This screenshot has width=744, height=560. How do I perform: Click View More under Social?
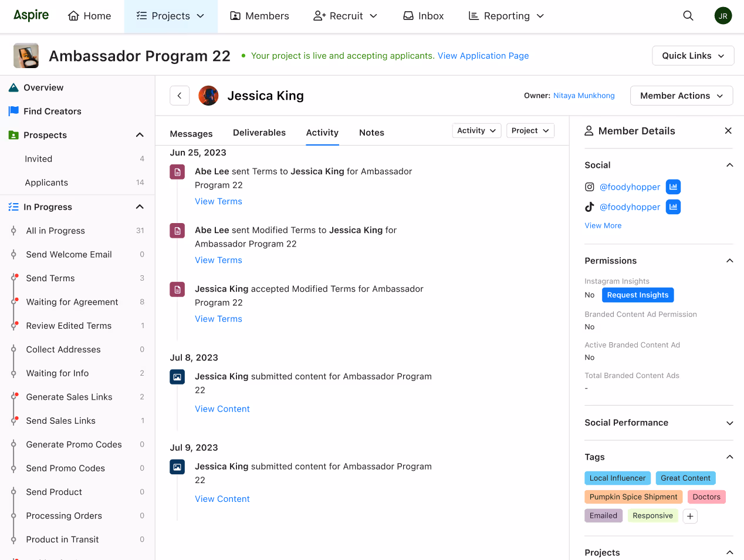(603, 225)
